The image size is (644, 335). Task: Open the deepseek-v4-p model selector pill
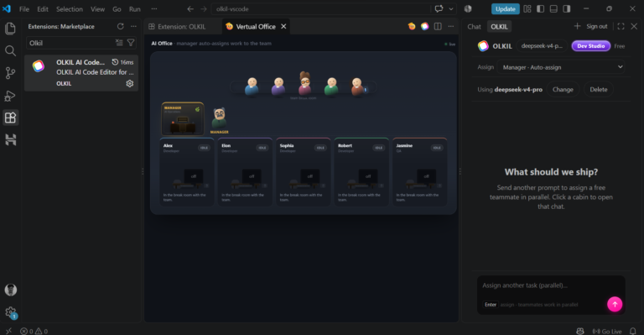542,46
